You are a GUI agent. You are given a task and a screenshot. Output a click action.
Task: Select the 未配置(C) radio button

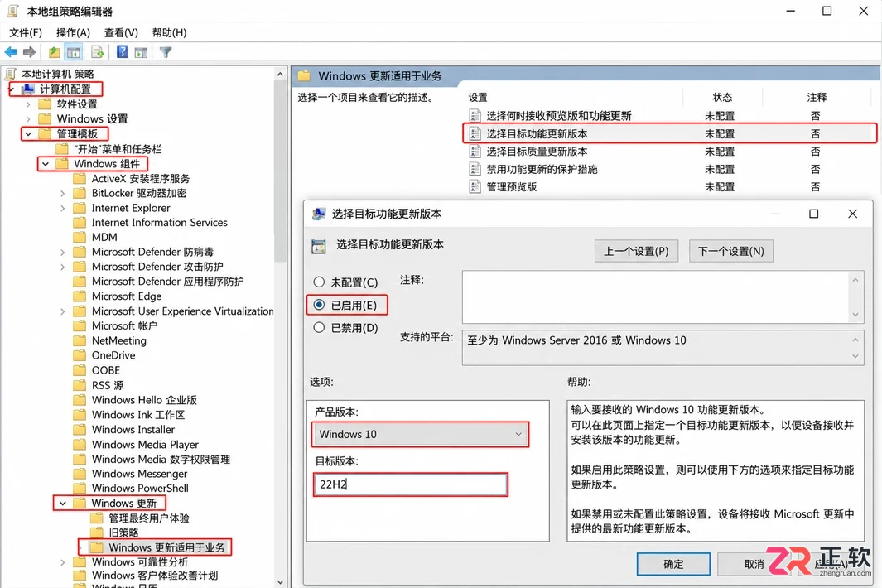[319, 282]
